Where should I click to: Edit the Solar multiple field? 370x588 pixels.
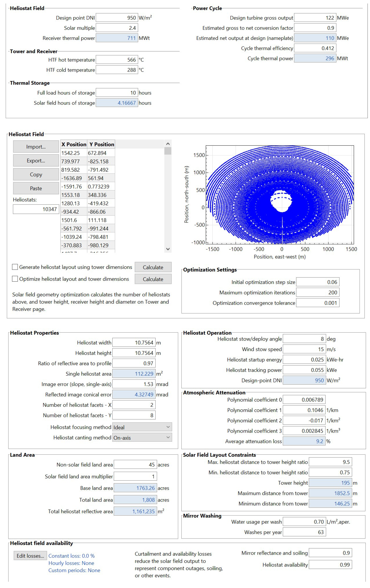click(x=117, y=28)
